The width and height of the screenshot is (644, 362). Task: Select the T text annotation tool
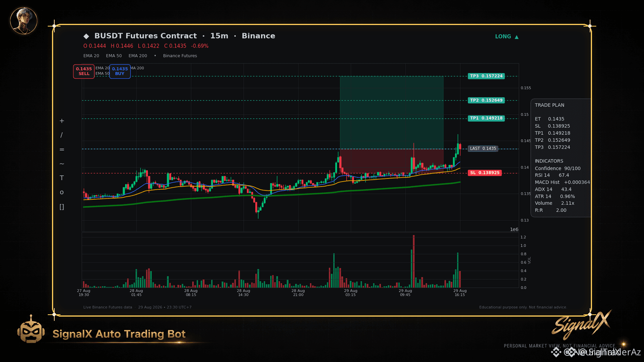pos(62,178)
